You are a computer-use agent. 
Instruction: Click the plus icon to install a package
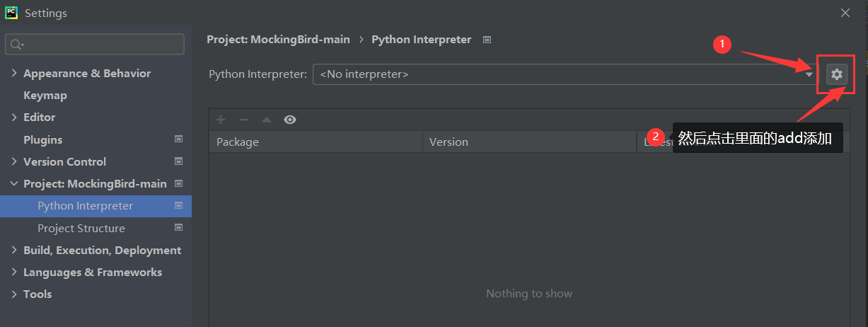pos(221,120)
